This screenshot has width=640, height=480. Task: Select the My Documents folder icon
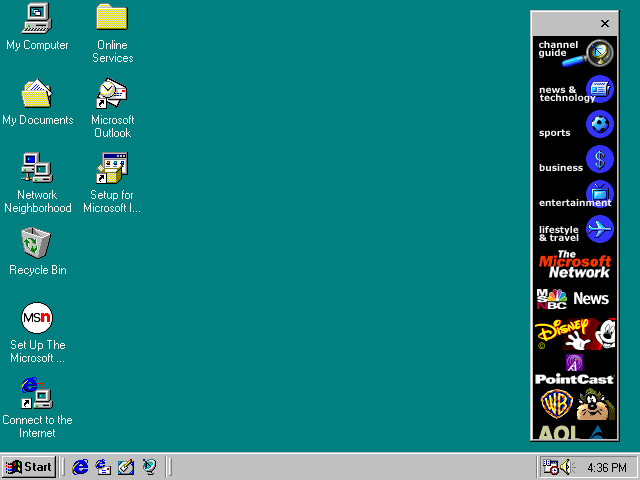point(37,93)
